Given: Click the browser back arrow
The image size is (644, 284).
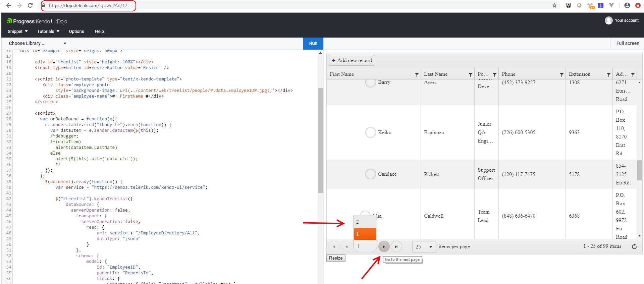Looking at the screenshot, I should (9, 5).
